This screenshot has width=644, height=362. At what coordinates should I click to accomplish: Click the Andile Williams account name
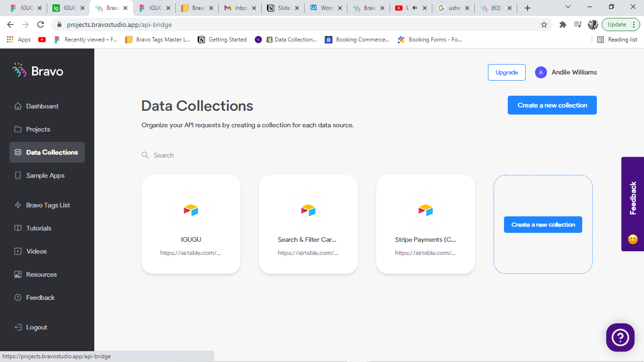[x=574, y=72]
